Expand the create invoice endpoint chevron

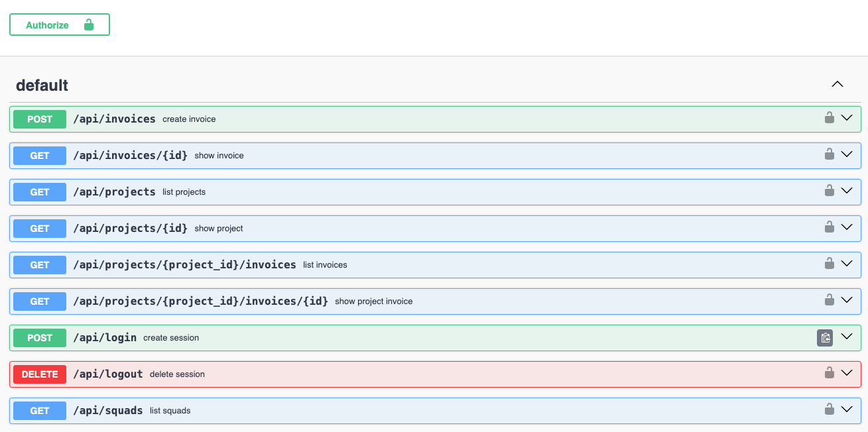click(846, 118)
